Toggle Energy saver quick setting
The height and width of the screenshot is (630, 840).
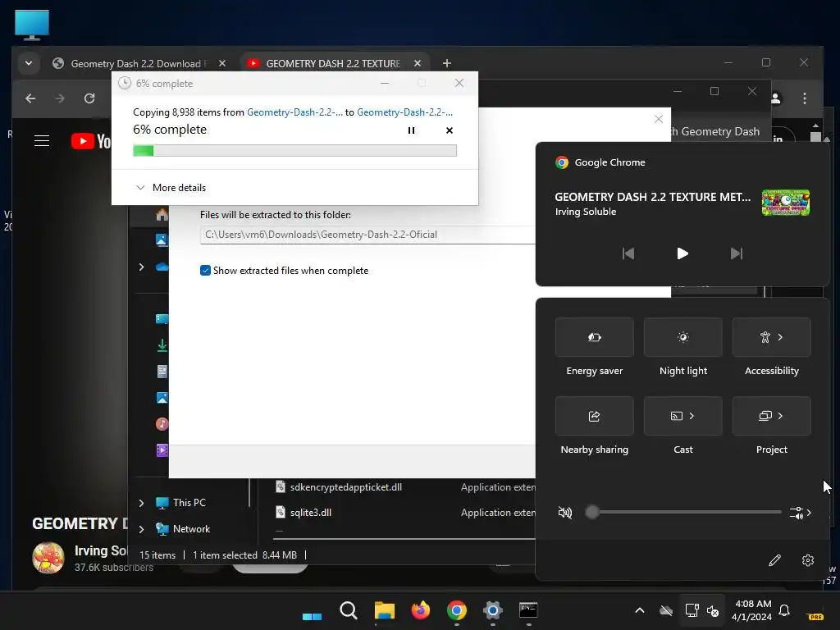click(x=594, y=337)
